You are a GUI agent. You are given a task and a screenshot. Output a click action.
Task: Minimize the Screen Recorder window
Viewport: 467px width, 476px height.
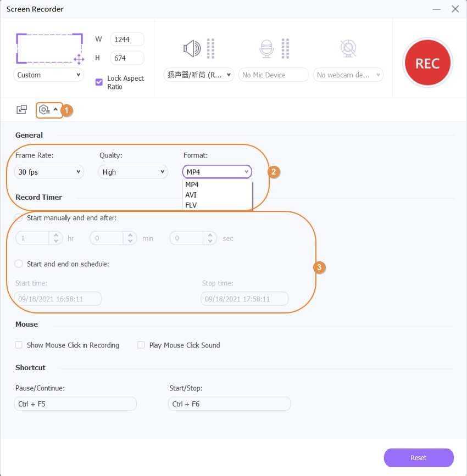pos(436,9)
